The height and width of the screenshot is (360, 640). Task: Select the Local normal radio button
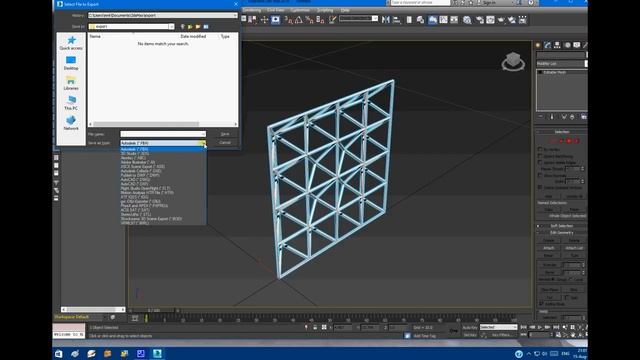coord(571,279)
